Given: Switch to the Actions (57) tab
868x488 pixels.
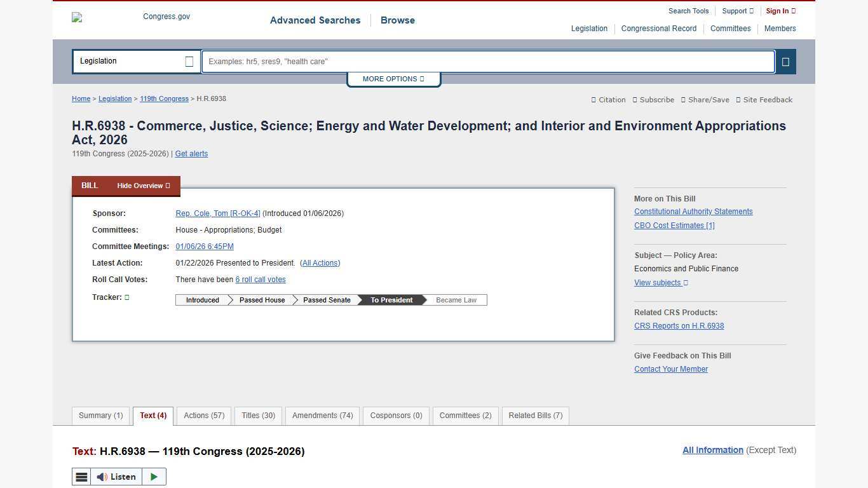Looking at the screenshot, I should pyautogui.click(x=204, y=416).
